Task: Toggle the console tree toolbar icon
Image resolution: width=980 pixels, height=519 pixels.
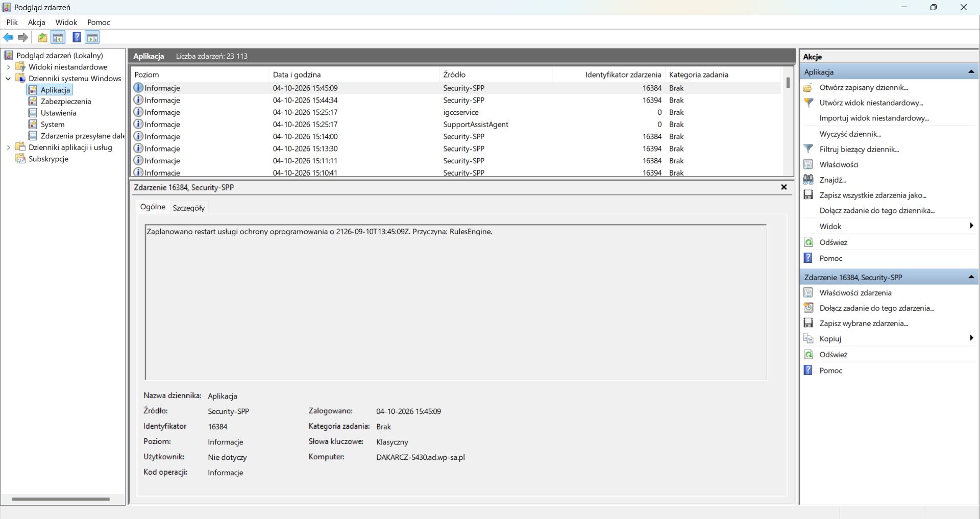Action: tap(58, 37)
